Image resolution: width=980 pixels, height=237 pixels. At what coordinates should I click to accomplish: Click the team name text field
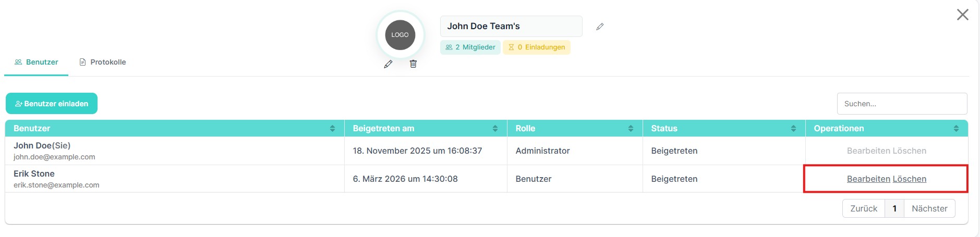[x=511, y=27]
